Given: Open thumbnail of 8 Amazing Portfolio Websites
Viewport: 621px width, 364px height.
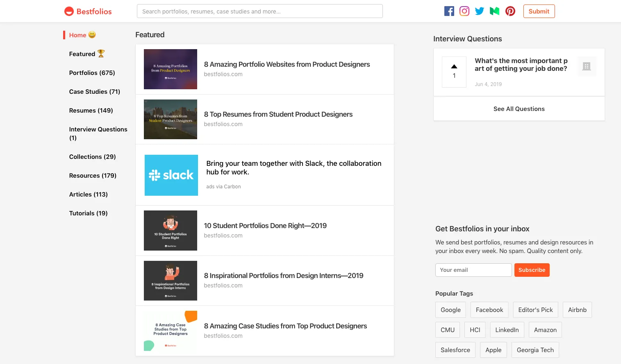Looking at the screenshot, I should (171, 69).
